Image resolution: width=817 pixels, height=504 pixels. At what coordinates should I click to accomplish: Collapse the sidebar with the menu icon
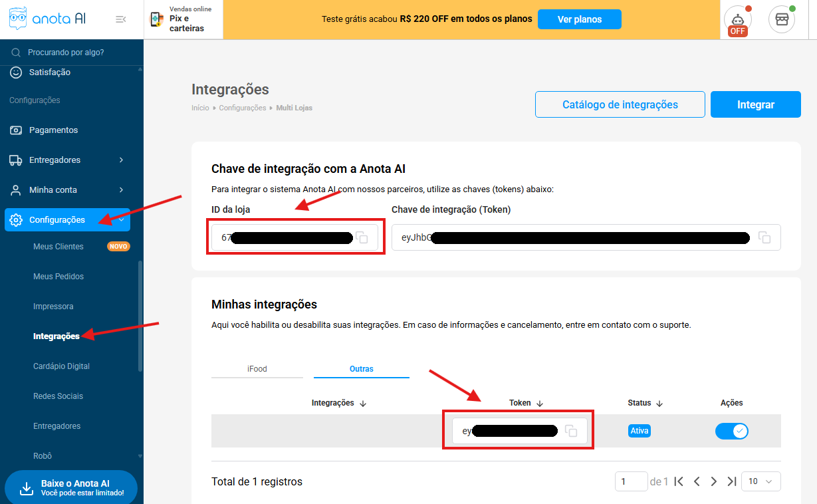120,19
